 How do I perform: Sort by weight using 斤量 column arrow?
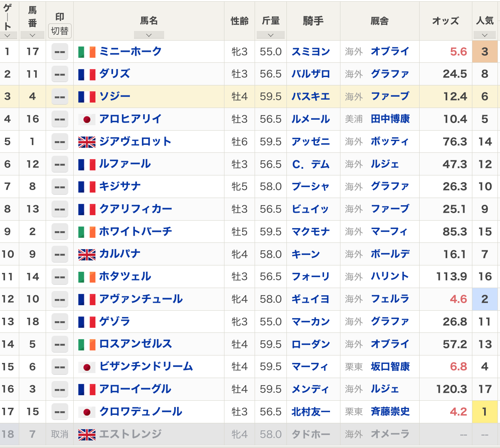pyautogui.click(x=271, y=35)
